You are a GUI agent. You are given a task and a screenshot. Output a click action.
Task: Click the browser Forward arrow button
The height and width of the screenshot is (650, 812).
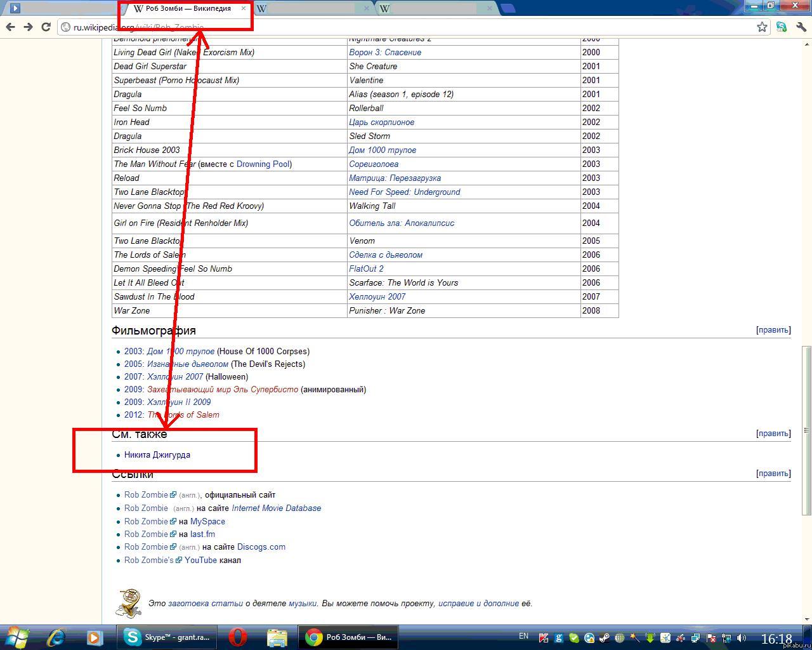[x=28, y=27]
